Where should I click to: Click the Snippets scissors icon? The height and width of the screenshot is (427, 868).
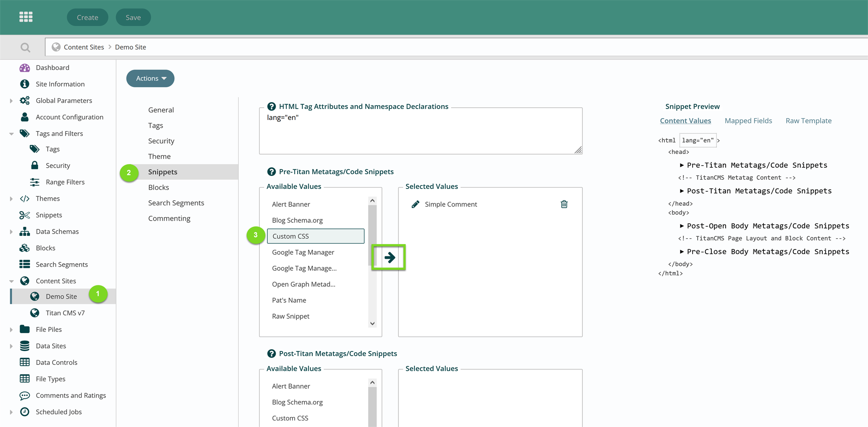click(25, 215)
